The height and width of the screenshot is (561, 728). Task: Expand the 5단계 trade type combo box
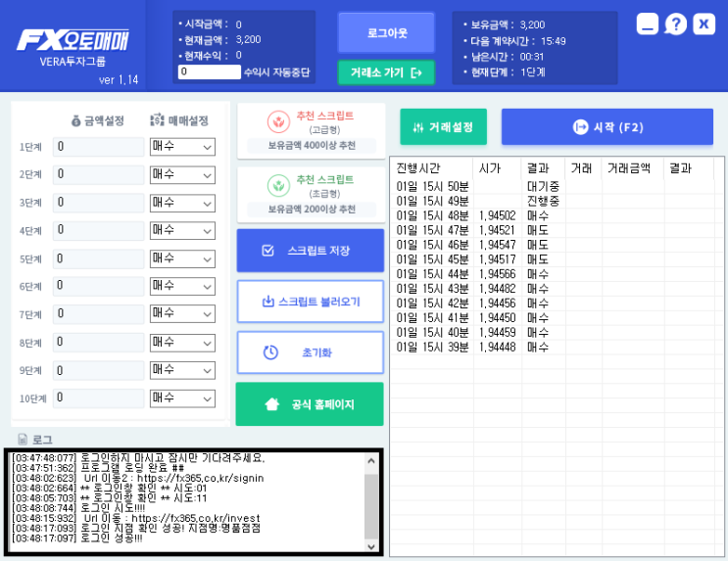182,258
